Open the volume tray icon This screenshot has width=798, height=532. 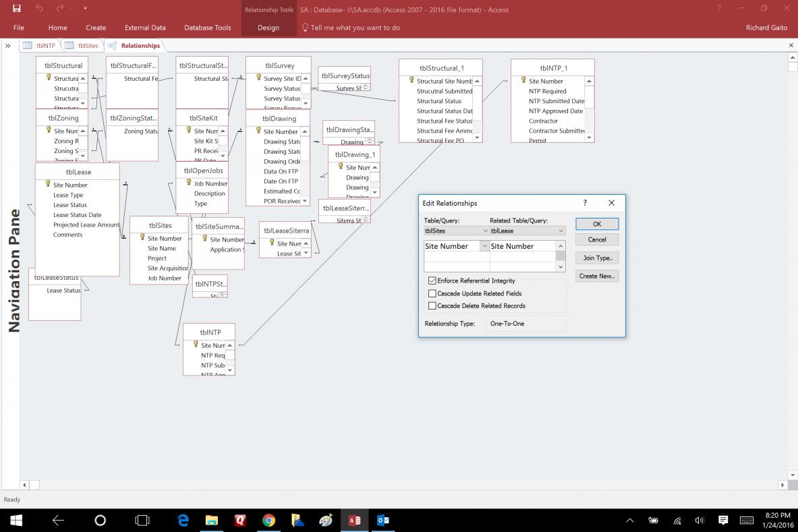point(700,521)
